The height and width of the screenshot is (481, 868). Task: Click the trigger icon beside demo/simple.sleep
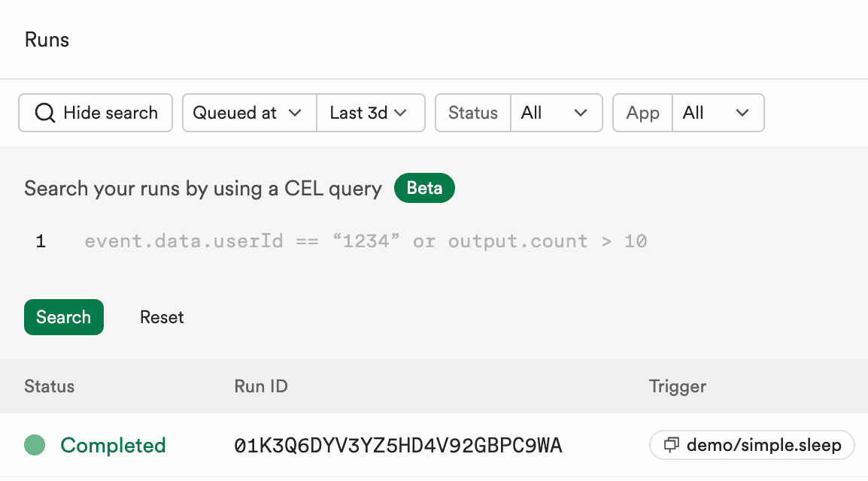coord(672,445)
